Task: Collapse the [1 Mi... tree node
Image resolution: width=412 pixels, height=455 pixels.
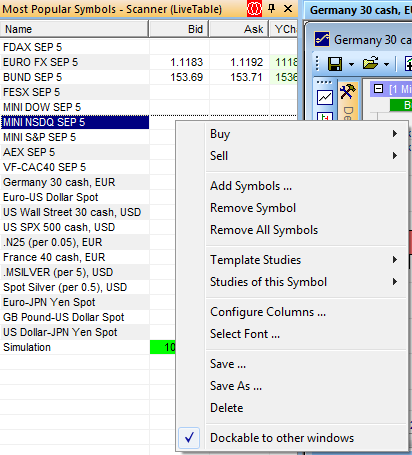Action: point(378,89)
